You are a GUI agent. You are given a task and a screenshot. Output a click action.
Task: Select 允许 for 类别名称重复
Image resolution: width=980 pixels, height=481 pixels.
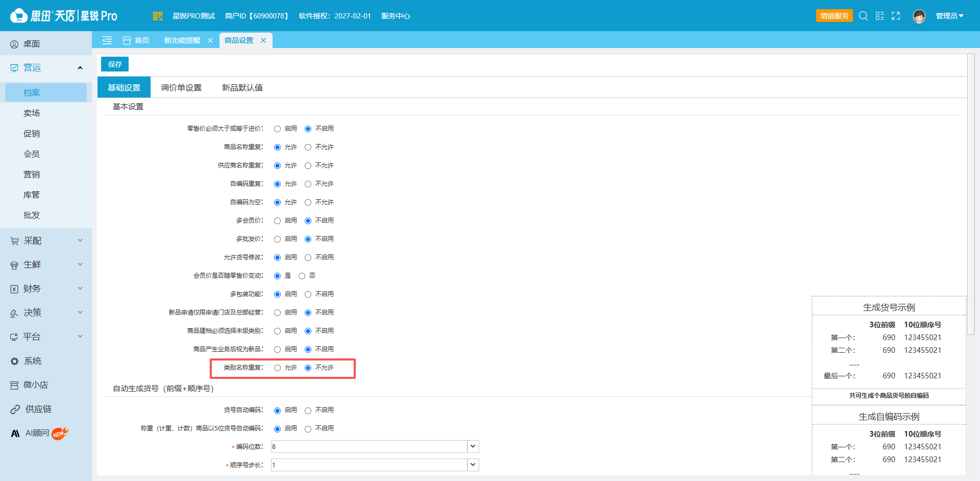click(277, 368)
